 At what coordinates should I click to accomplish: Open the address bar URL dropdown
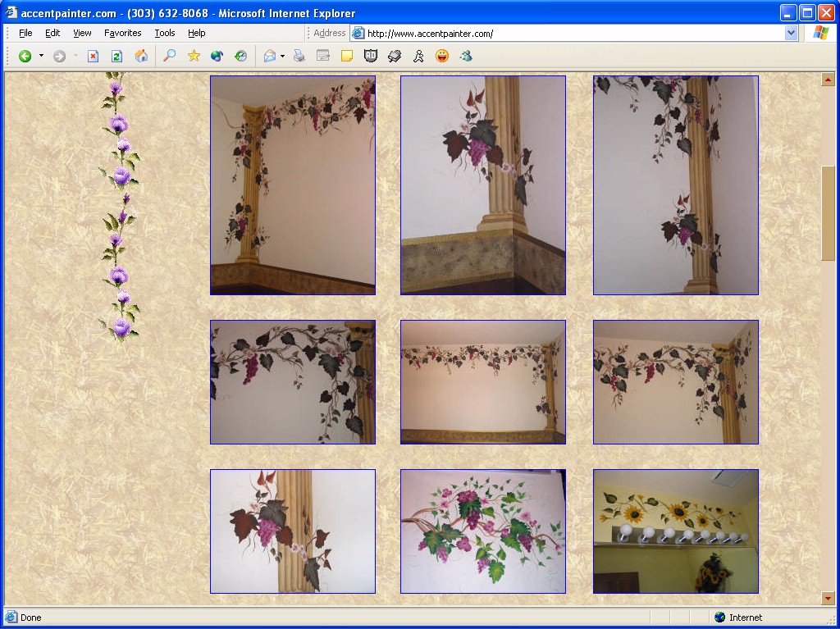click(x=791, y=33)
